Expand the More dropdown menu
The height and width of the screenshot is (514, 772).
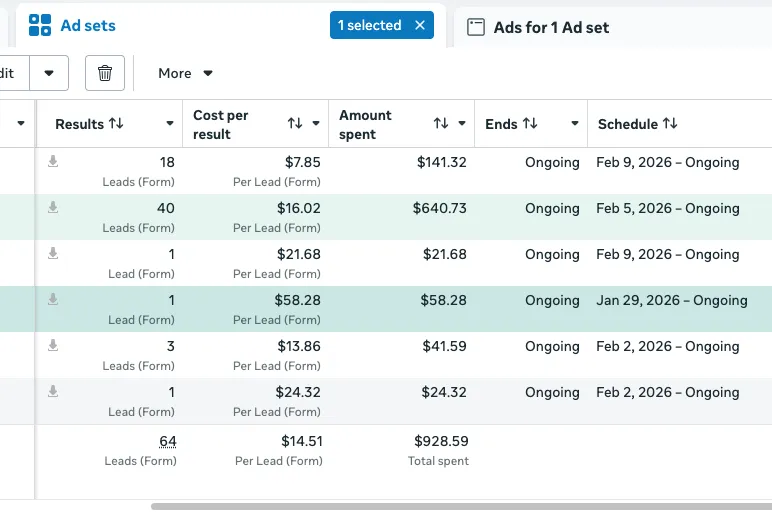click(186, 73)
